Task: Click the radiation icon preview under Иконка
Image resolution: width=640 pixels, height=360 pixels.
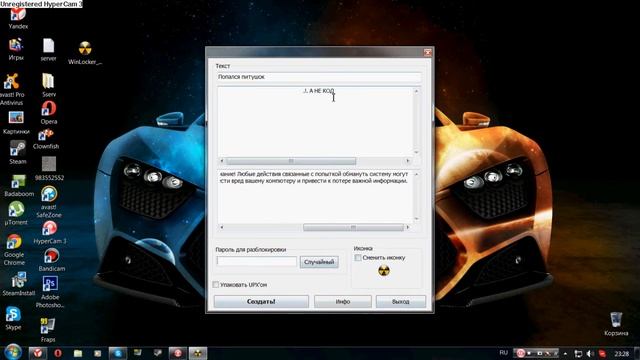Action: [384, 271]
